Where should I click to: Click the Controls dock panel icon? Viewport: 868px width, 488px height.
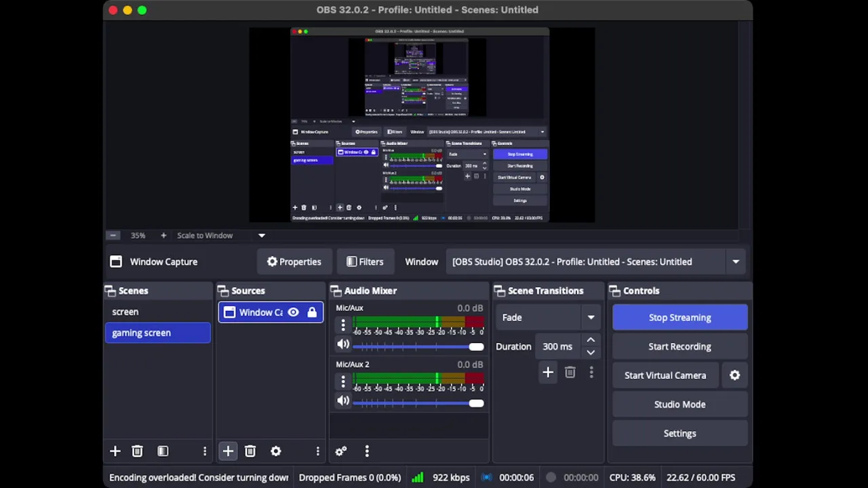[x=615, y=291]
